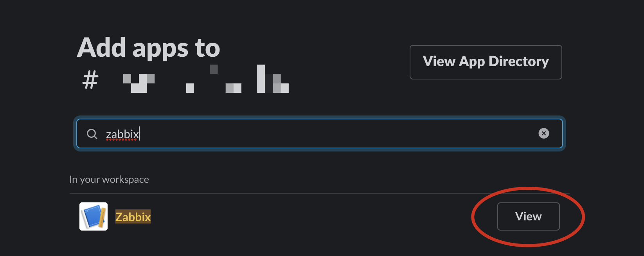Viewport: 644px width, 256px height.
Task: Click the typed "zabbix" search text
Action: [122, 134]
